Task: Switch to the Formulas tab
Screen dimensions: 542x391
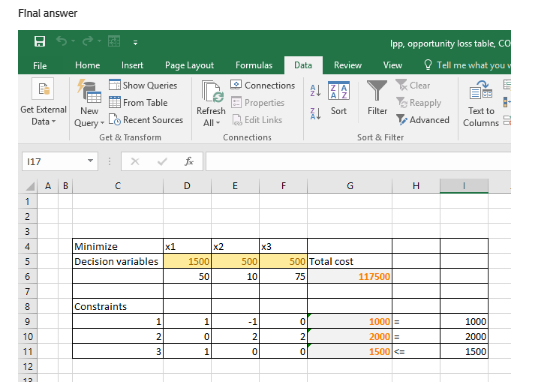Action: pos(254,65)
